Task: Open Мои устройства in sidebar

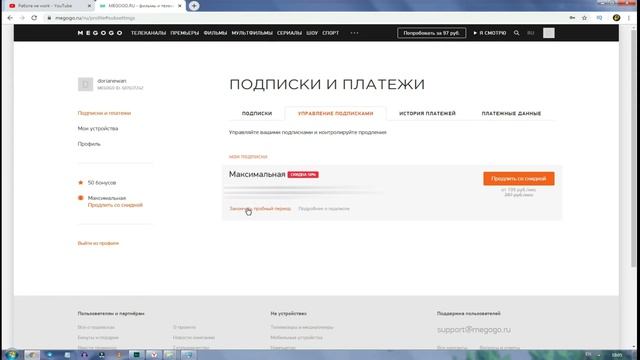Action: pyautogui.click(x=98, y=129)
